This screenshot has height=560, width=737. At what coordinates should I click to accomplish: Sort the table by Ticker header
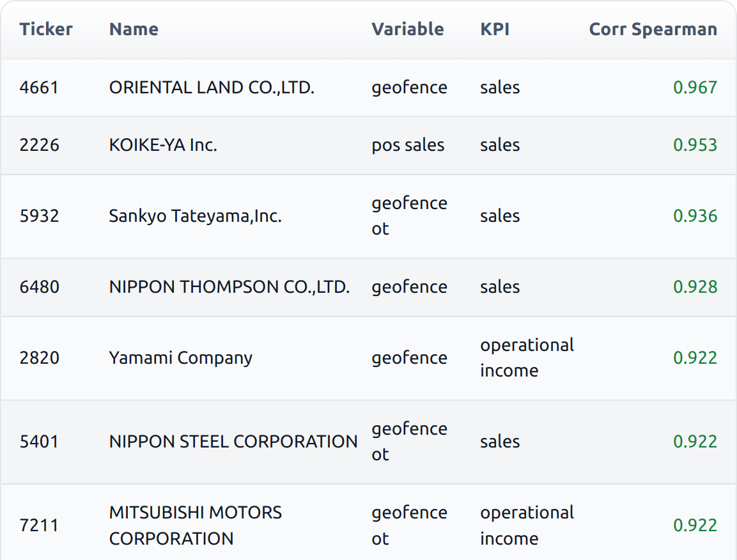click(46, 29)
